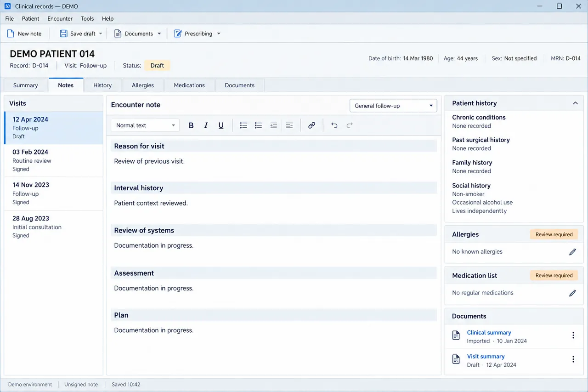Switch to the Allergies tab

point(143,85)
